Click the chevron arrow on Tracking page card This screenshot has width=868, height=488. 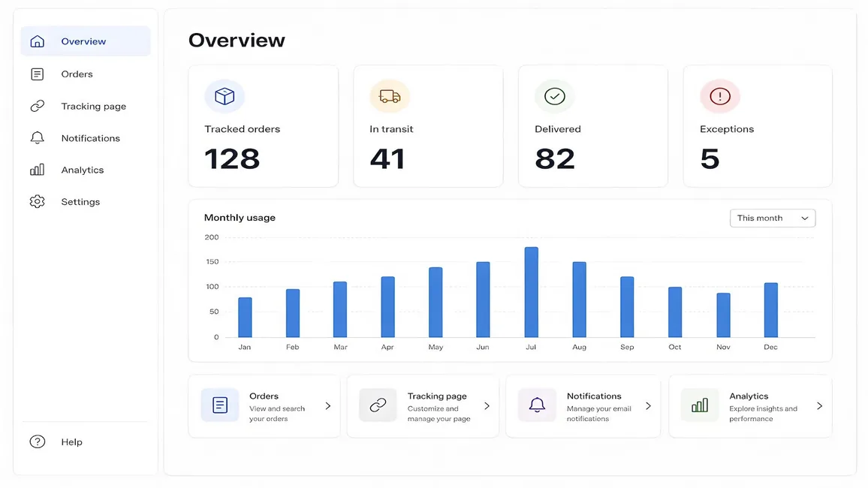(487, 406)
